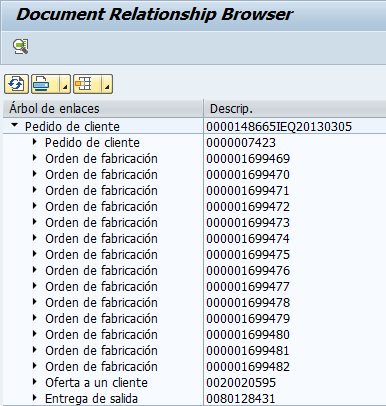Select Orden de fabricación label for 000001699473
Image resolution: width=386 pixels, height=406 pixels.
tap(101, 223)
